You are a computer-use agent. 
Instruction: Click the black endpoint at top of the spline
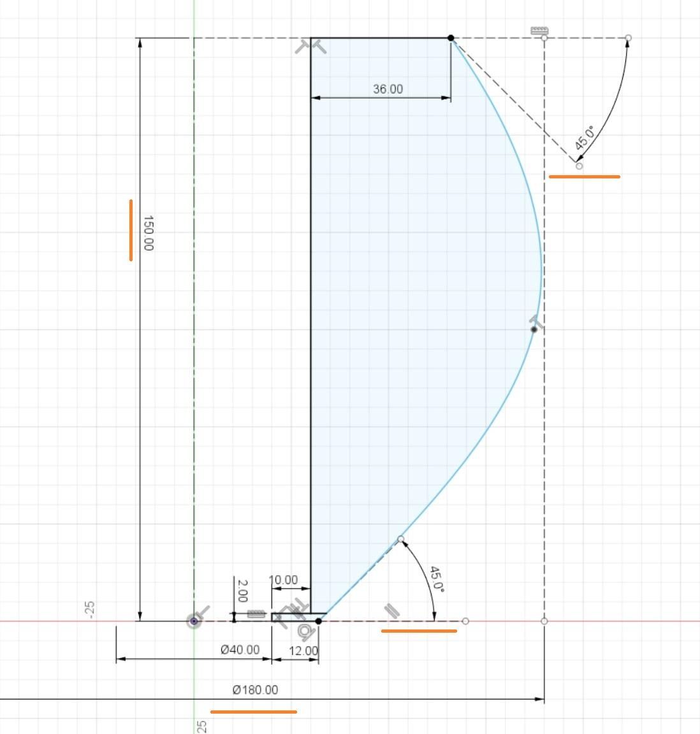click(451, 38)
